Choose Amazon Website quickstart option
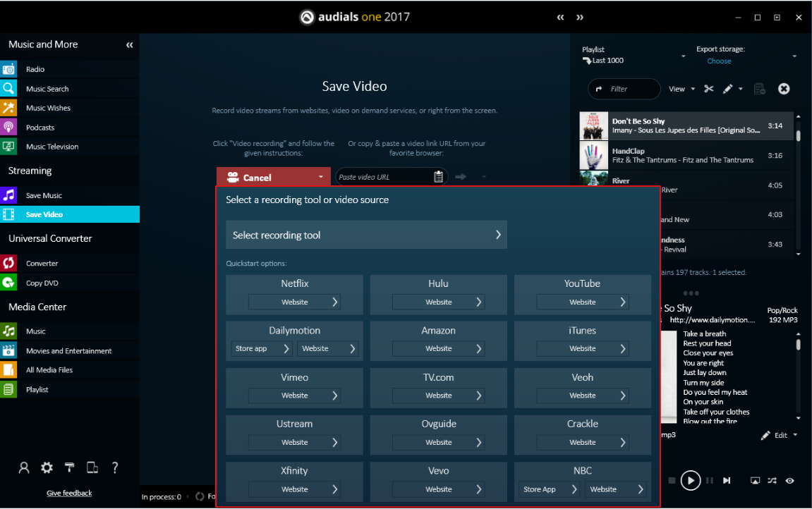812x509 pixels. [438, 349]
